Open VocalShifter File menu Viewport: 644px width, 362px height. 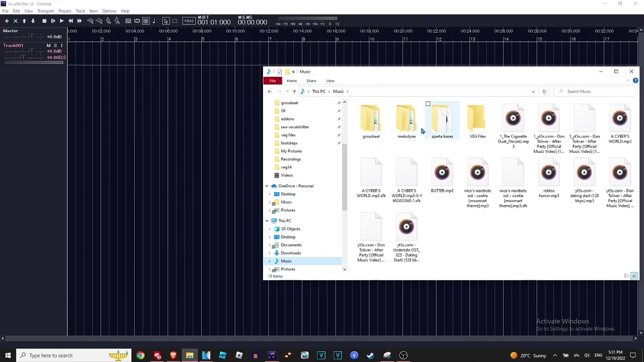(x=5, y=11)
